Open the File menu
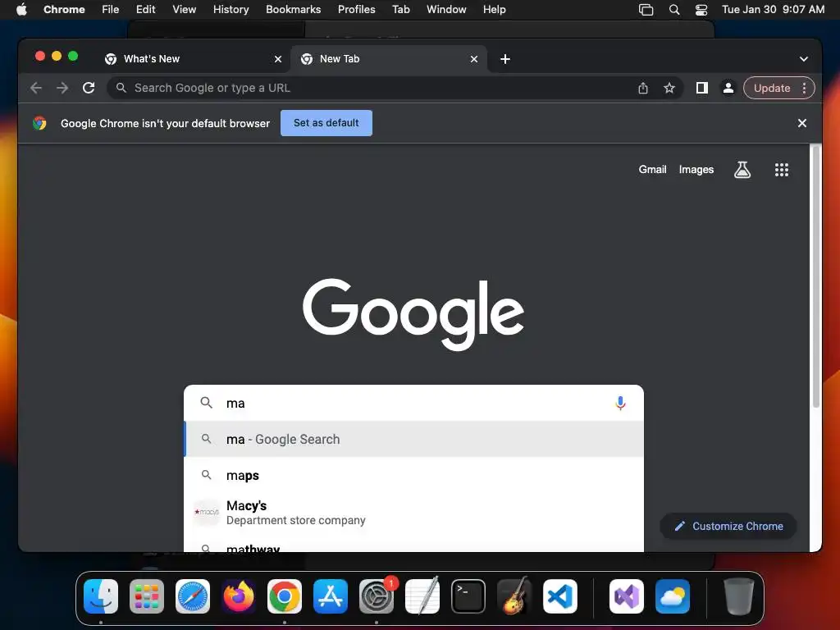This screenshot has height=630, width=840. 111,10
